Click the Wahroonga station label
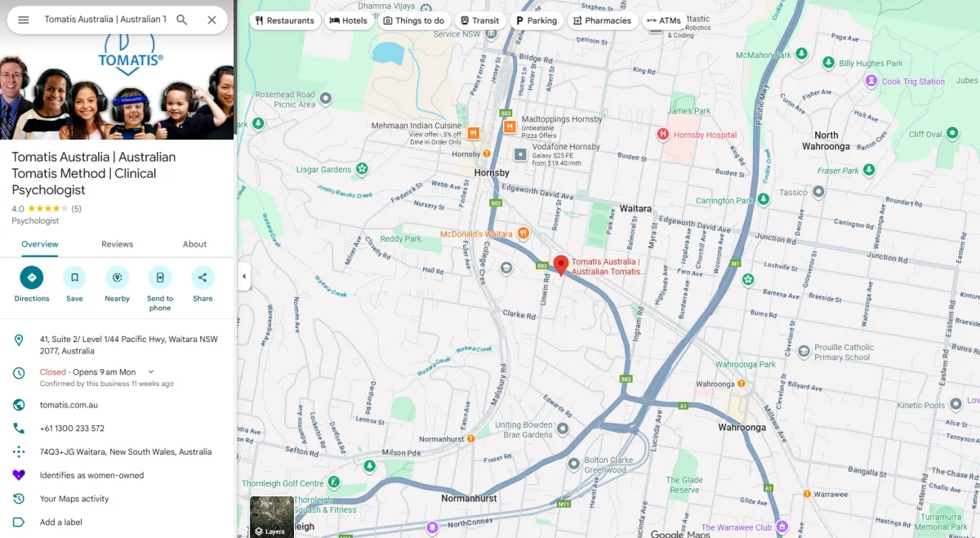This screenshot has height=538, width=980. [x=716, y=384]
